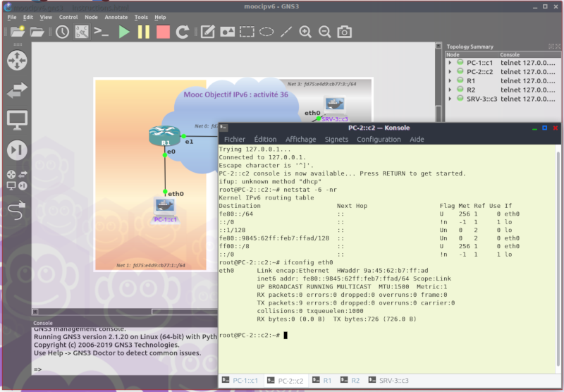Browse end devices monitor icon
Viewport: 564px width, 392px height.
(17, 120)
